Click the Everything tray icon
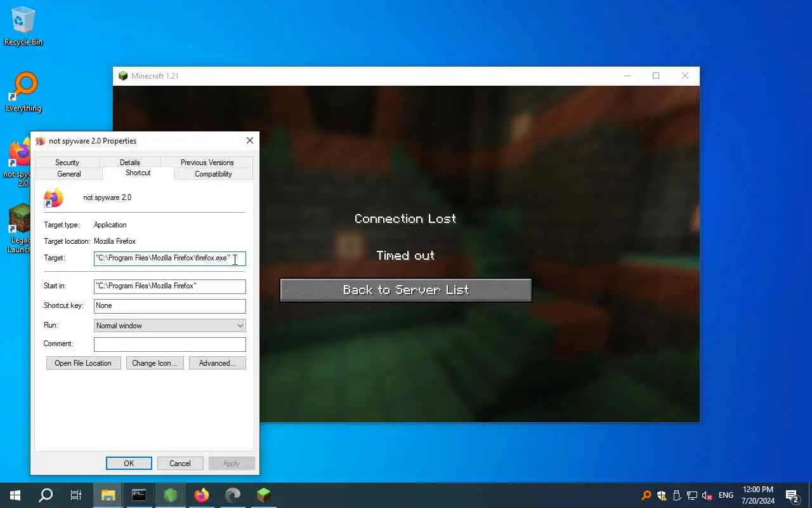Viewport: 812px width, 508px height. coord(646,495)
